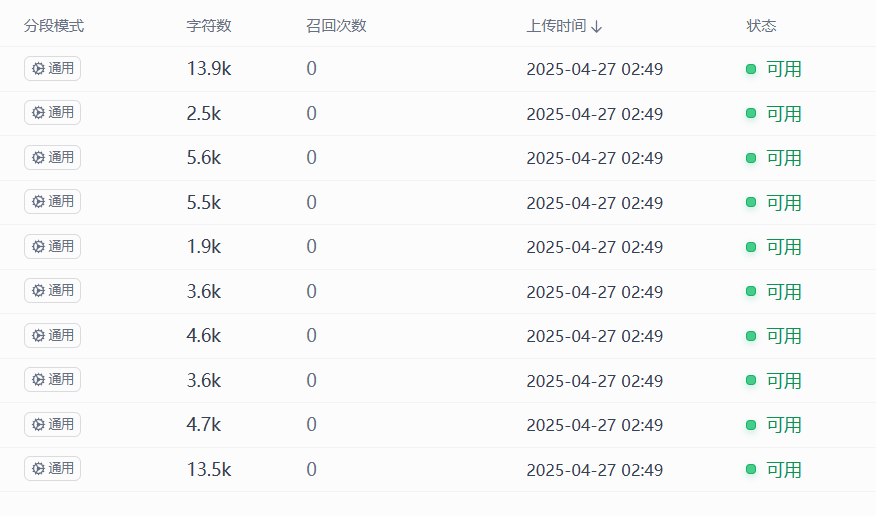The image size is (876, 516).
Task: Click the recall count 0 in the 13.9k row
Action: pyautogui.click(x=312, y=69)
